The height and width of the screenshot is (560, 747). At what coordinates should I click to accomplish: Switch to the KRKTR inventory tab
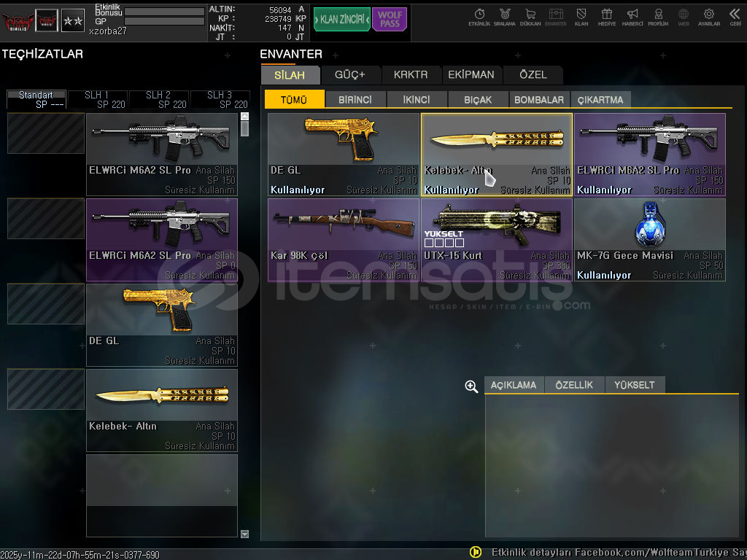[x=411, y=74]
